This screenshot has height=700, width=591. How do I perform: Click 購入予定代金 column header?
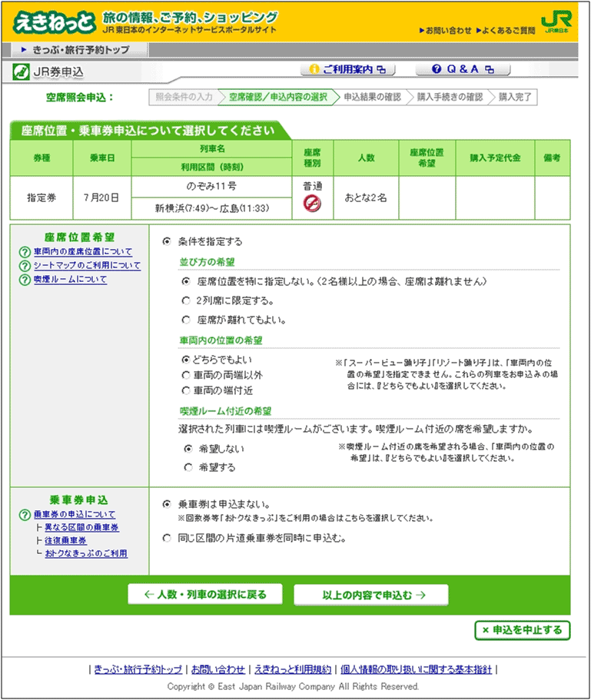[495, 158]
